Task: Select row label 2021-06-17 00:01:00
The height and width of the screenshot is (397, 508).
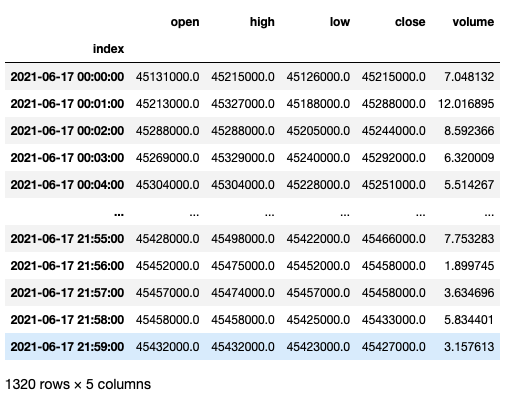Action: tap(67, 104)
